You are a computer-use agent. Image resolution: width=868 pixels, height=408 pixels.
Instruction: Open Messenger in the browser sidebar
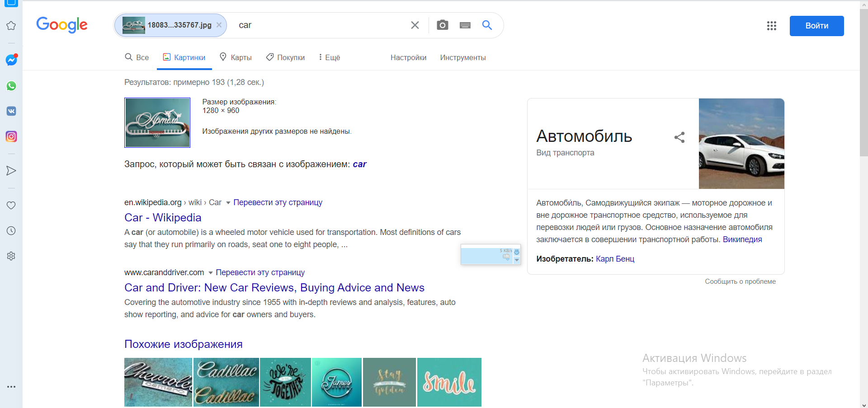[x=11, y=60]
